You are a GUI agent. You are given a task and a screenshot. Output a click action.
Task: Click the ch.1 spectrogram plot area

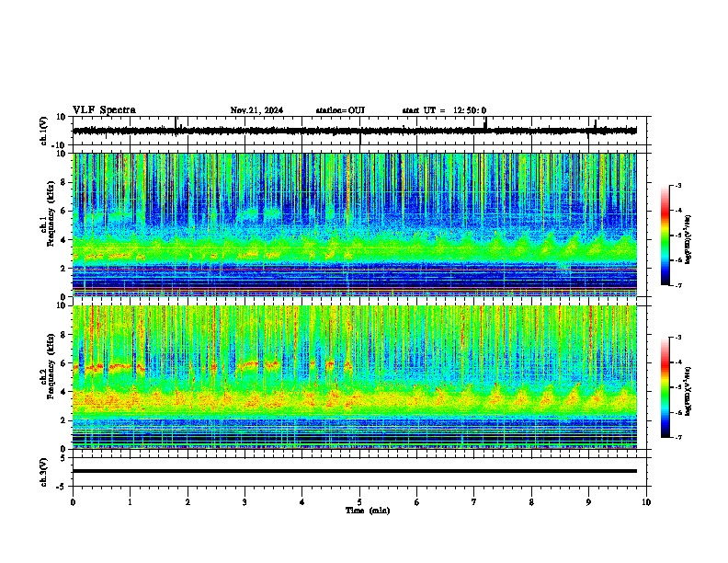click(355, 224)
